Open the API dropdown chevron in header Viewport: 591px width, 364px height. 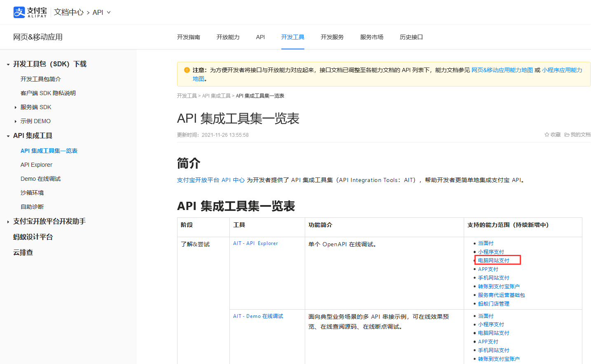point(109,12)
